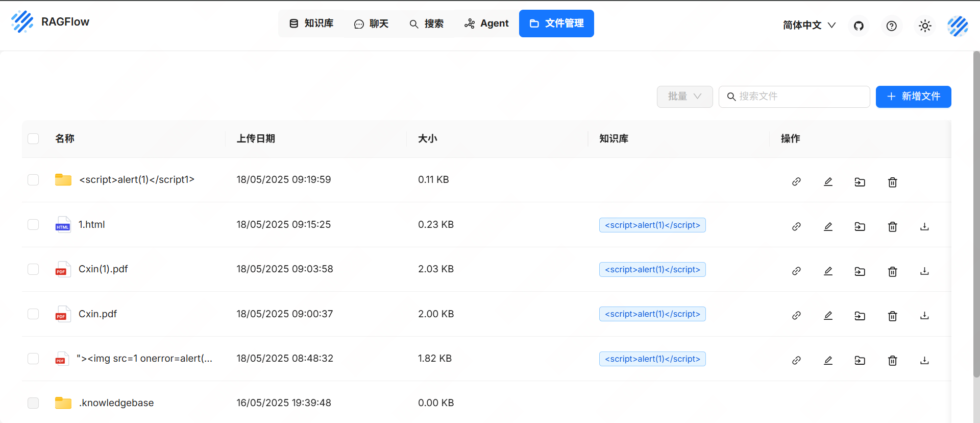The width and height of the screenshot is (980, 423).
Task: Move Cxin(1).pdf file
Action: click(860, 271)
